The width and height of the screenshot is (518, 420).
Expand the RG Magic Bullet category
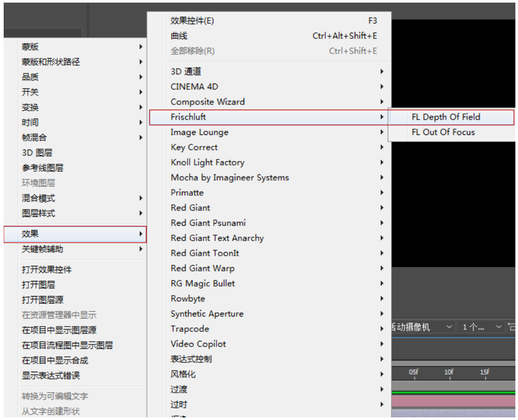[269, 283]
